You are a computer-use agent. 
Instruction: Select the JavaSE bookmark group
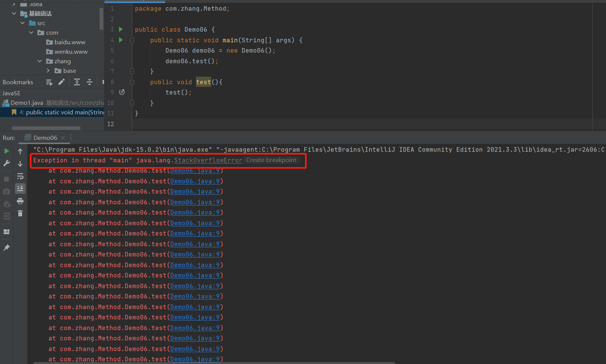coord(11,93)
